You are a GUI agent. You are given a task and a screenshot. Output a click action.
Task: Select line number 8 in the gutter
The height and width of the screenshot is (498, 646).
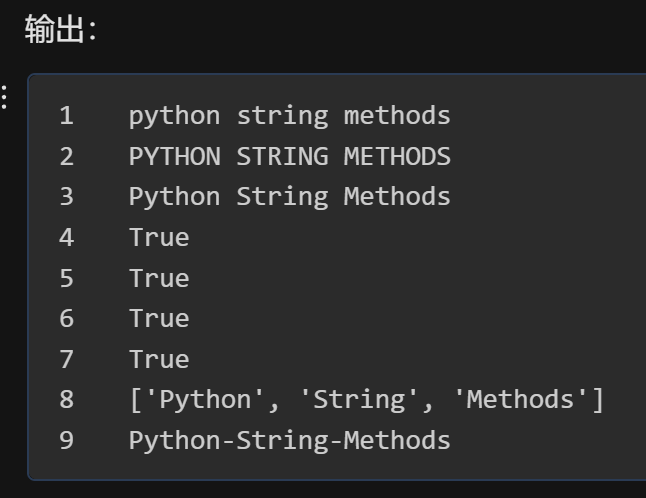(x=66, y=400)
